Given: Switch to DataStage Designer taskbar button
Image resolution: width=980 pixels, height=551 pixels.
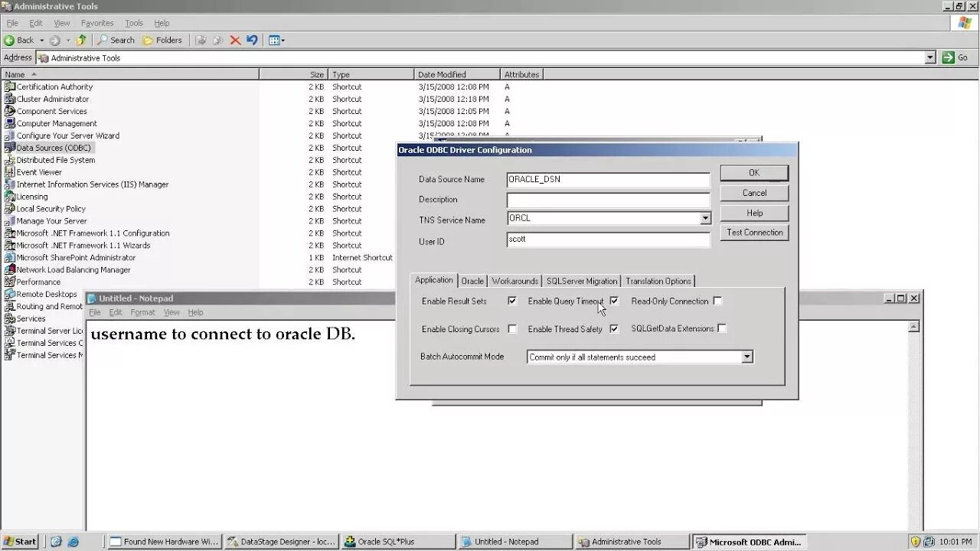Looking at the screenshot, I should click(x=281, y=542).
